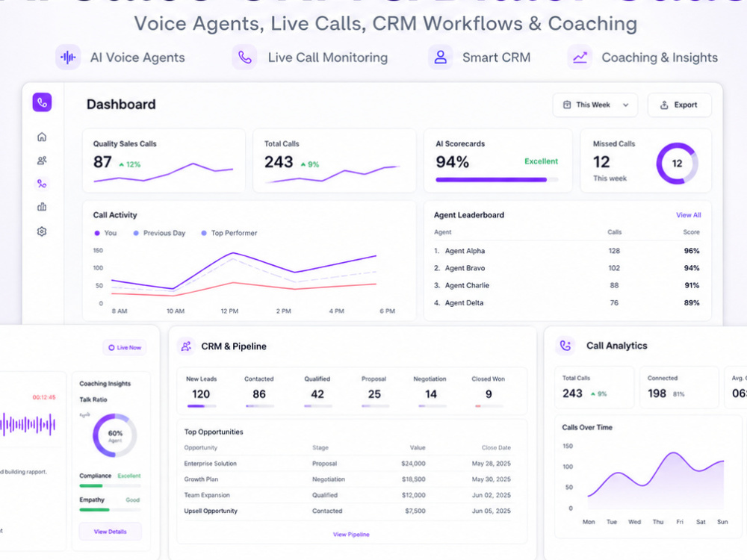Click the AI Voice Agents waveform icon
747x560 pixels.
(68, 57)
